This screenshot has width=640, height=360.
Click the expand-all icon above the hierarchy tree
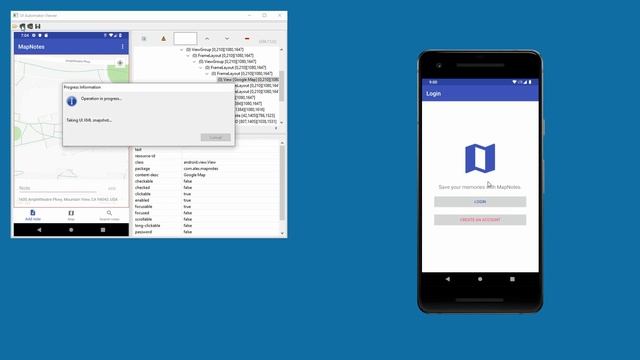(144, 39)
